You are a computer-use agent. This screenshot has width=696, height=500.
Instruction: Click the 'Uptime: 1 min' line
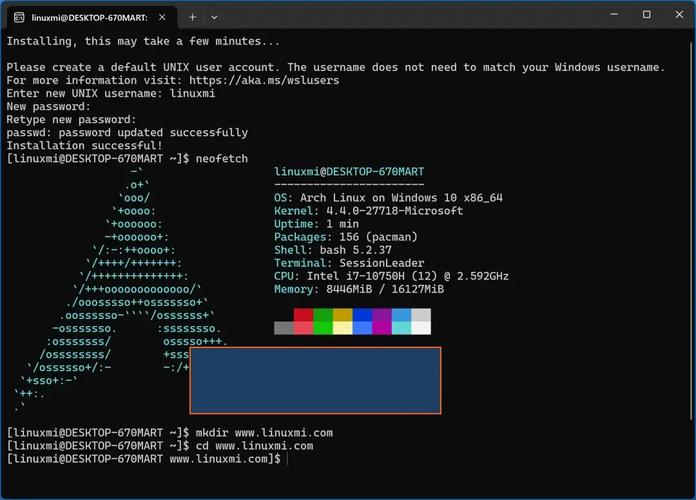(316, 224)
